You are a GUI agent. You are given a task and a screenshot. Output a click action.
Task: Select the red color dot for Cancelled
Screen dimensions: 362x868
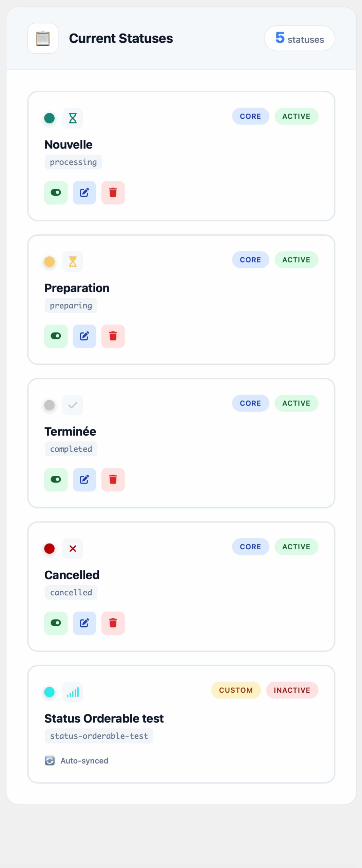50,549
